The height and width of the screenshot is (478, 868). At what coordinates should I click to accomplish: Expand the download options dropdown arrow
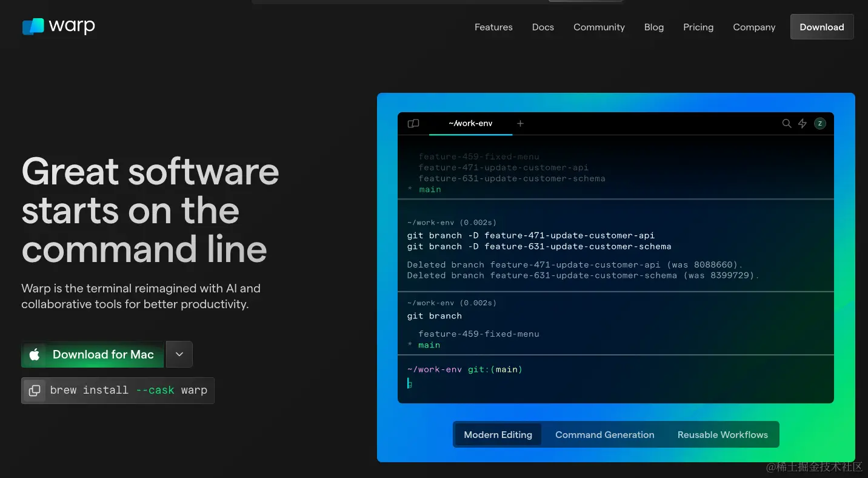tap(179, 354)
